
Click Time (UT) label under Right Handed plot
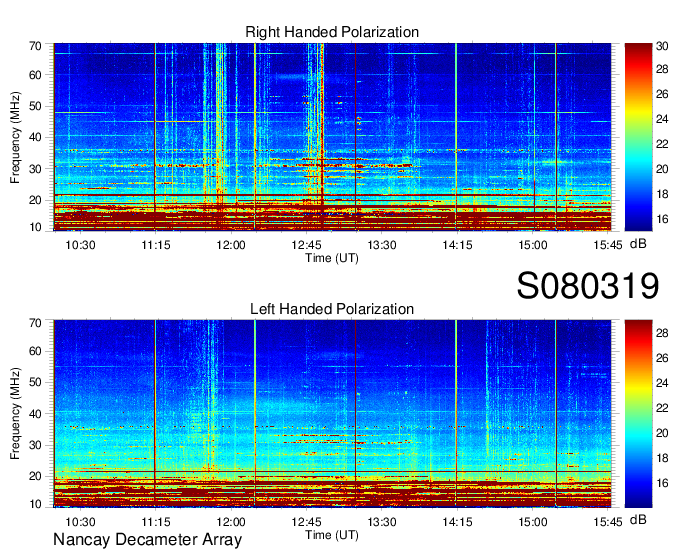(332, 258)
